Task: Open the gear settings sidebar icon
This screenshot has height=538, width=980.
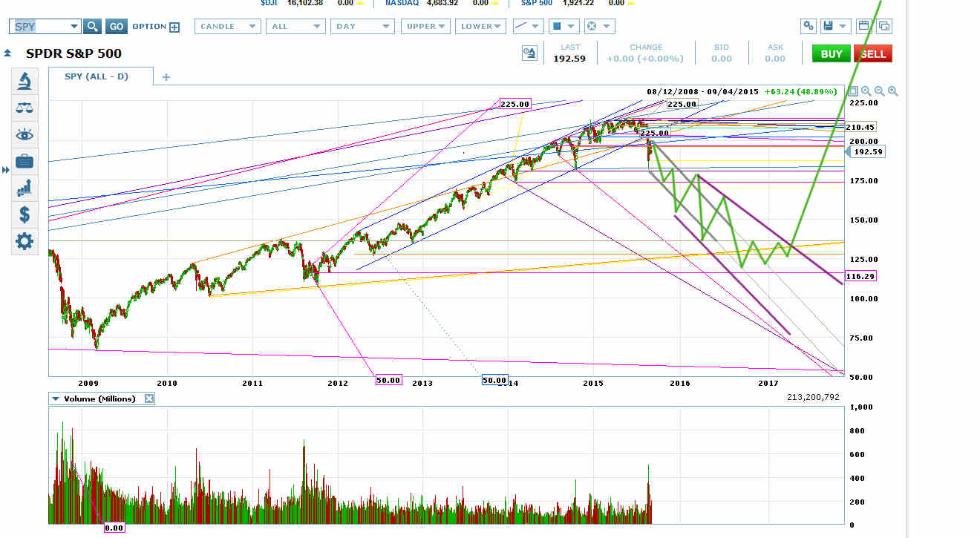Action: point(24,241)
